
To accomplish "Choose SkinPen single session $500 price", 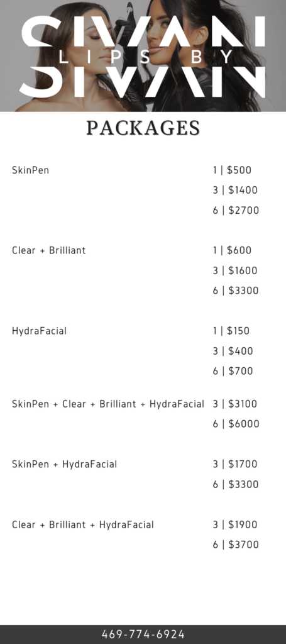I will [232, 170].
